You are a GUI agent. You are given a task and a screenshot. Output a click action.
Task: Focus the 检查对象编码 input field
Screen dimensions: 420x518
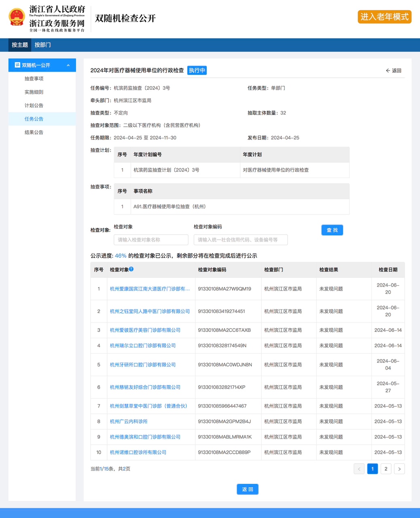click(x=240, y=240)
